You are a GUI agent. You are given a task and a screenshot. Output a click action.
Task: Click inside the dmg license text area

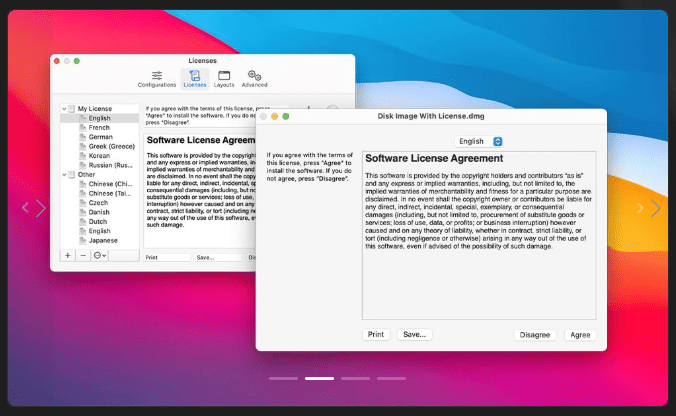[479, 235]
